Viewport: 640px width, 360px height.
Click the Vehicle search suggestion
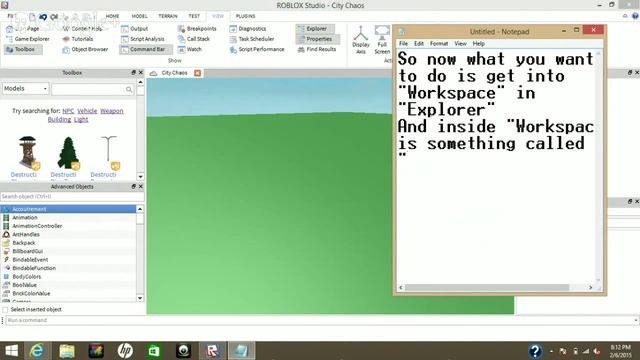[87, 111]
